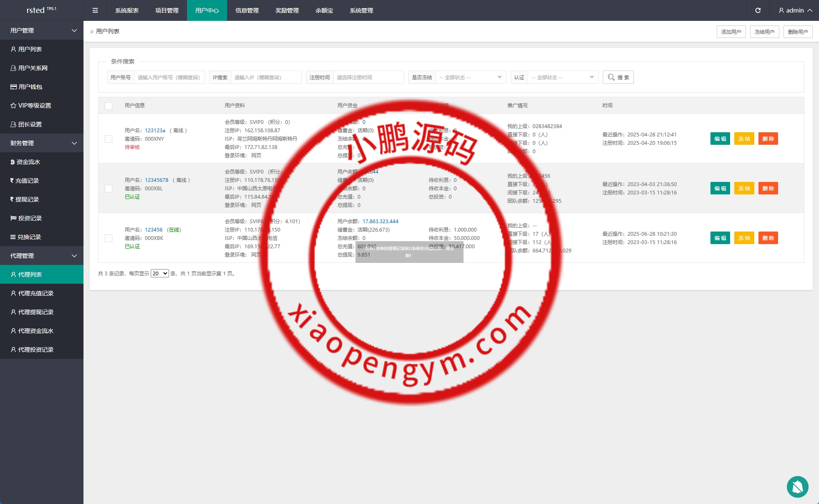Click the refresh icon in the top bar
This screenshot has width=819, height=504.
click(x=758, y=10)
